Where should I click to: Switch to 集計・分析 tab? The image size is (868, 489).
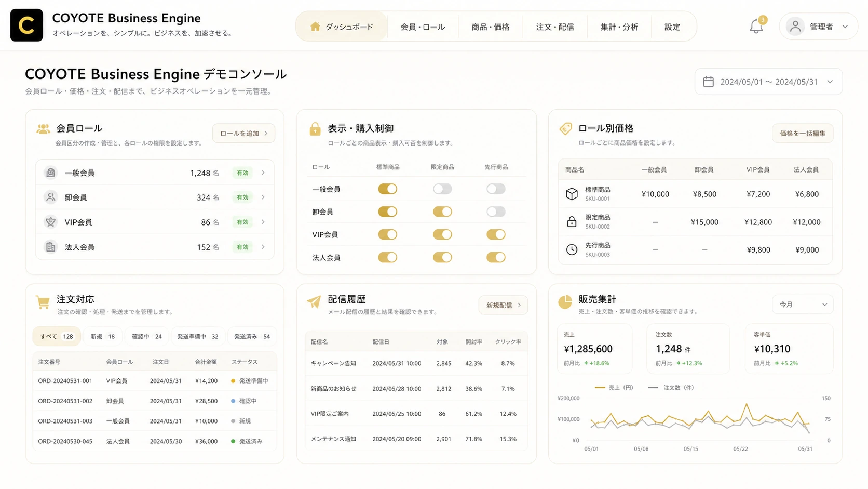pos(619,27)
